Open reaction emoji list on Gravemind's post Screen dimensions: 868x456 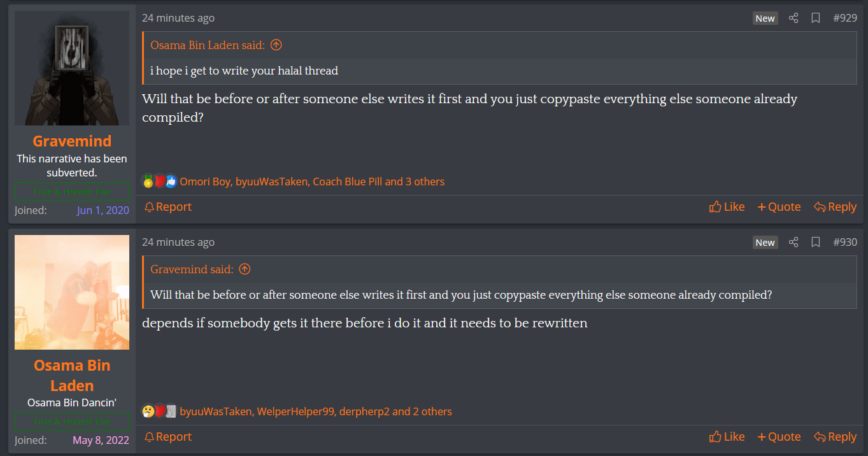(159, 182)
